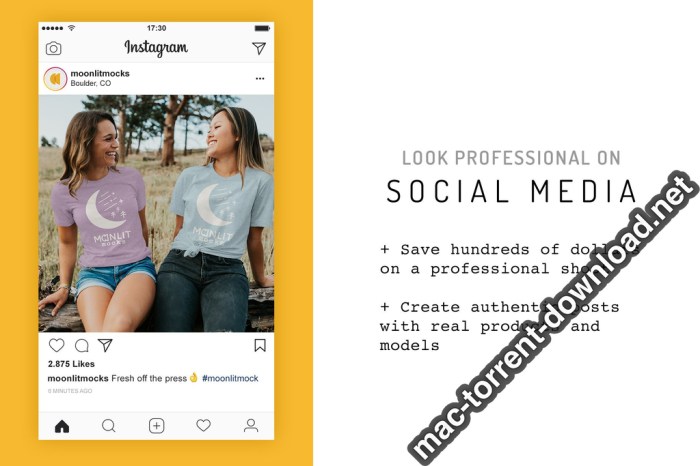Open moonlitmocks username in caption
The height and width of the screenshot is (466, 700).
click(x=78, y=379)
